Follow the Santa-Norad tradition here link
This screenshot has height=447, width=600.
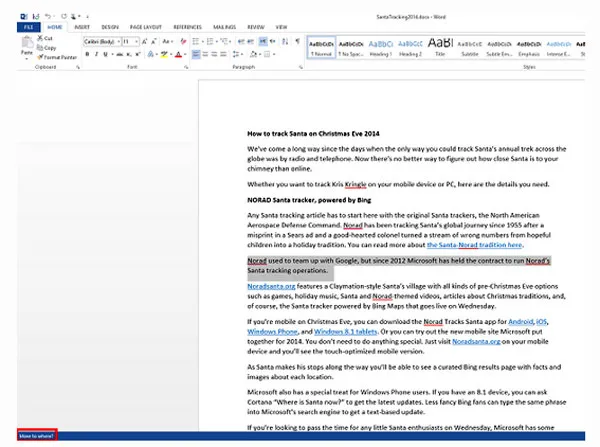pos(474,245)
